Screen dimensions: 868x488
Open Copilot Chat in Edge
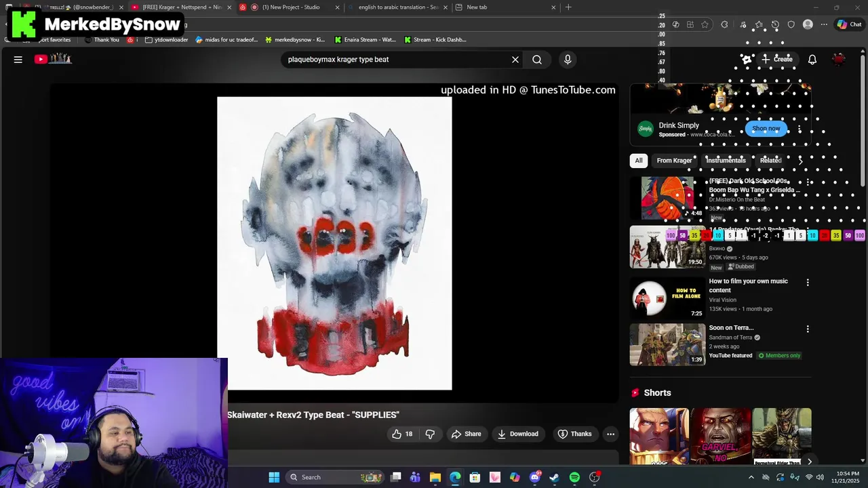849,24
